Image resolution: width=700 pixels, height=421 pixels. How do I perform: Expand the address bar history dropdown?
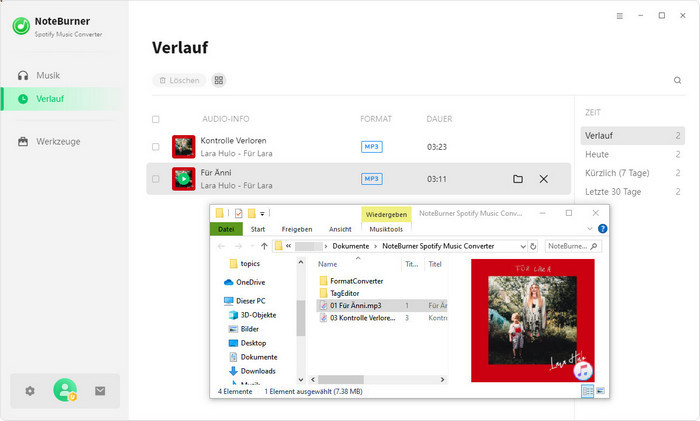(523, 246)
